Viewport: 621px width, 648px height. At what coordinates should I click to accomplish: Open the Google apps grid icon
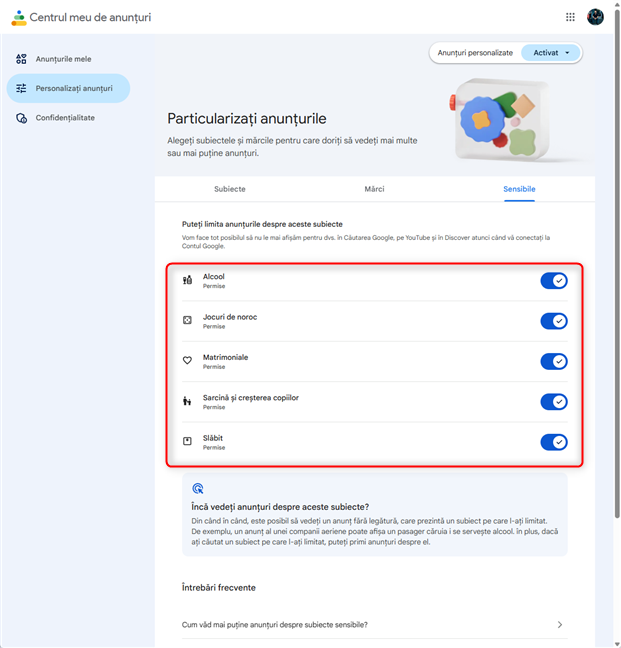point(571,17)
